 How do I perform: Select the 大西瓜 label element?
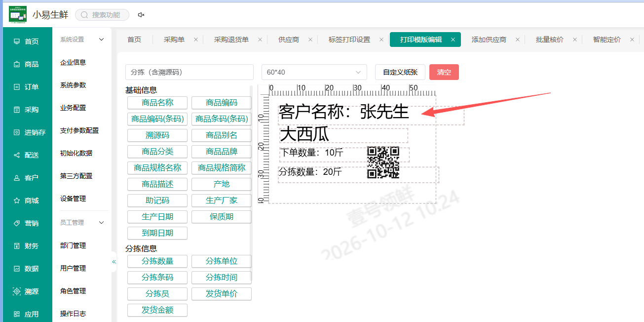coord(343,135)
